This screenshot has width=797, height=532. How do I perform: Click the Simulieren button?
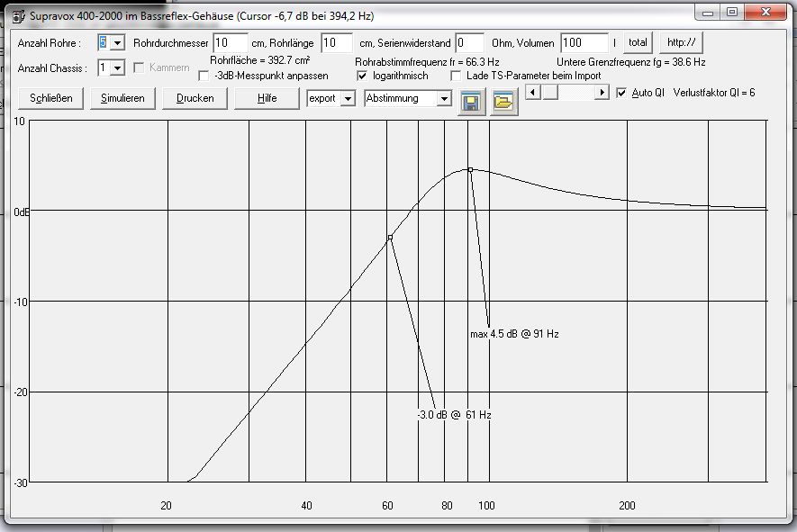(122, 99)
